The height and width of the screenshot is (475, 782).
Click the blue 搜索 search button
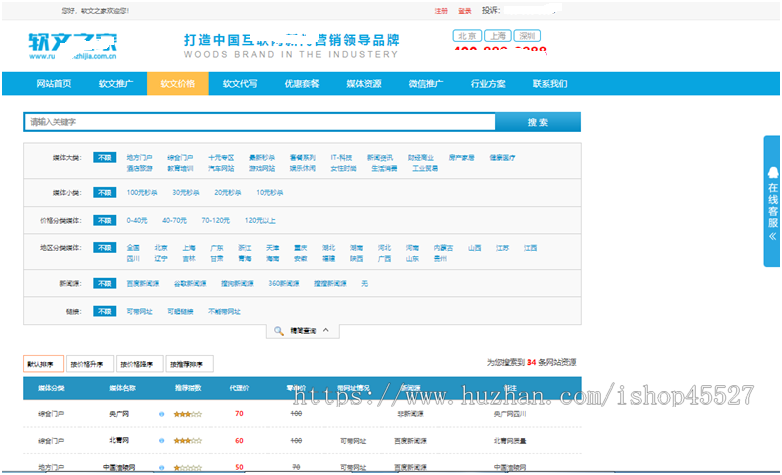[x=538, y=122]
